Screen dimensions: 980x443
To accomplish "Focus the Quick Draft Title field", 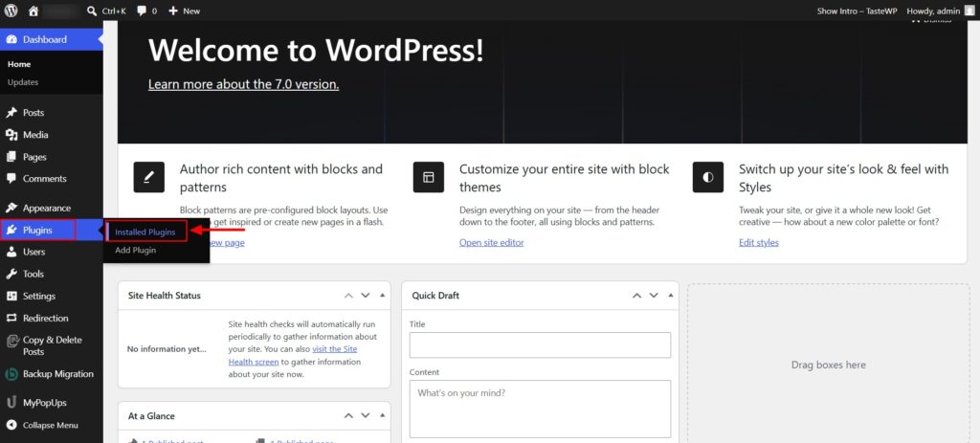I will (540, 344).
